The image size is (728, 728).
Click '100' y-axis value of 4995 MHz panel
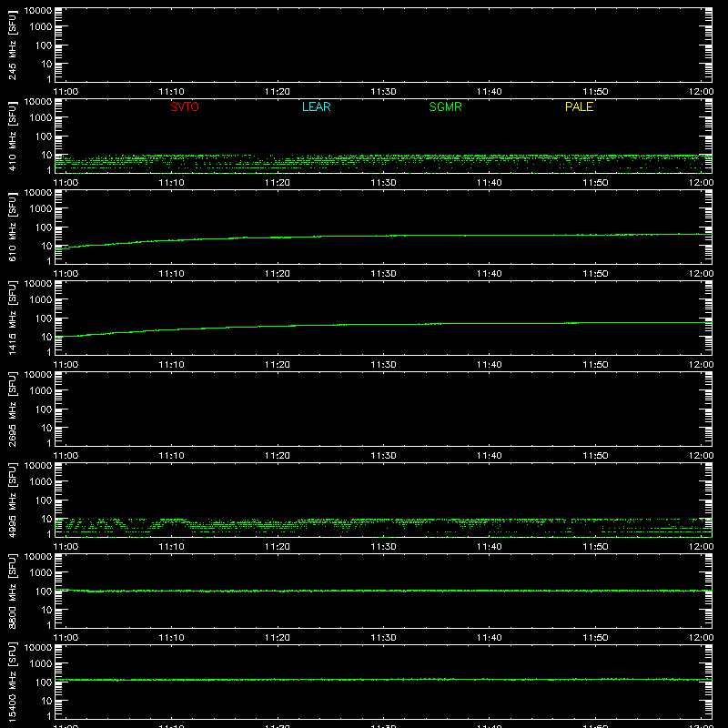[44, 500]
